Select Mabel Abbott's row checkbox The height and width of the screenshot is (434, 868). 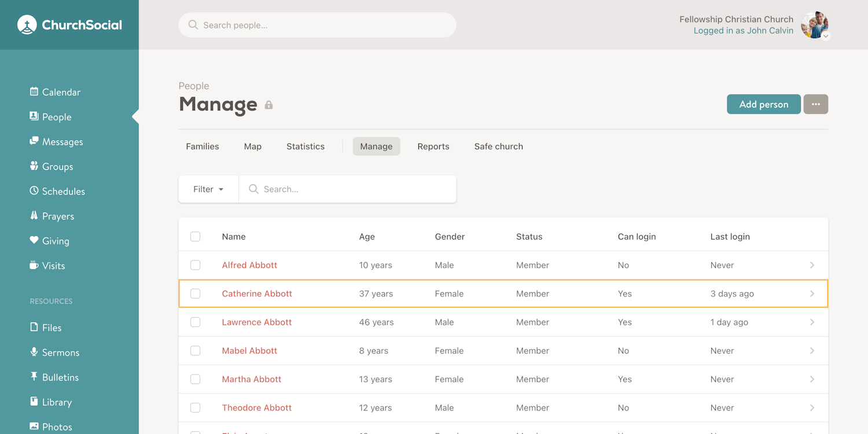tap(195, 350)
